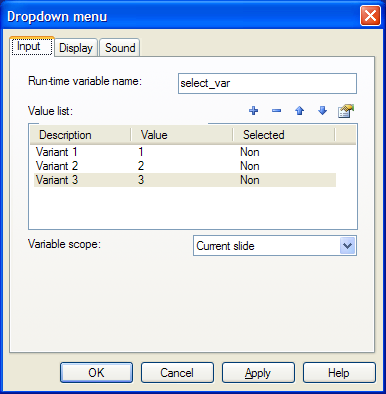Viewport: 386px width, 394px height.
Task: Move selected value down with arrow icon
Action: tap(322, 111)
